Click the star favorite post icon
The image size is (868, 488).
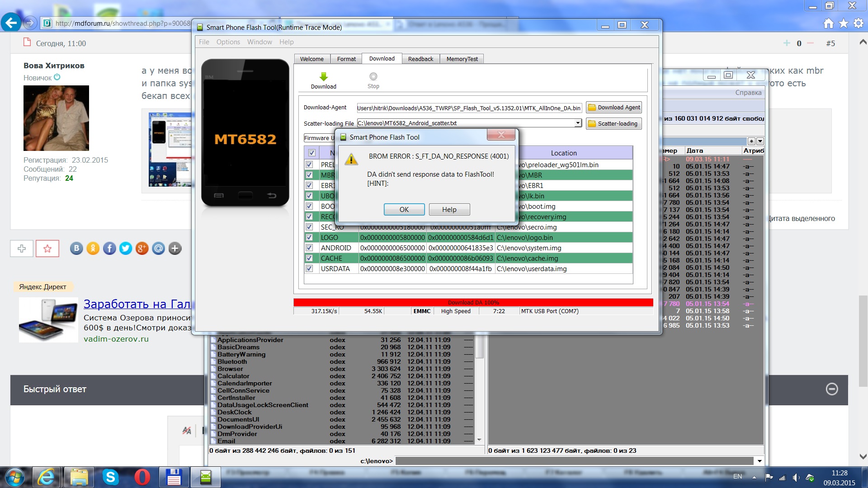click(47, 249)
